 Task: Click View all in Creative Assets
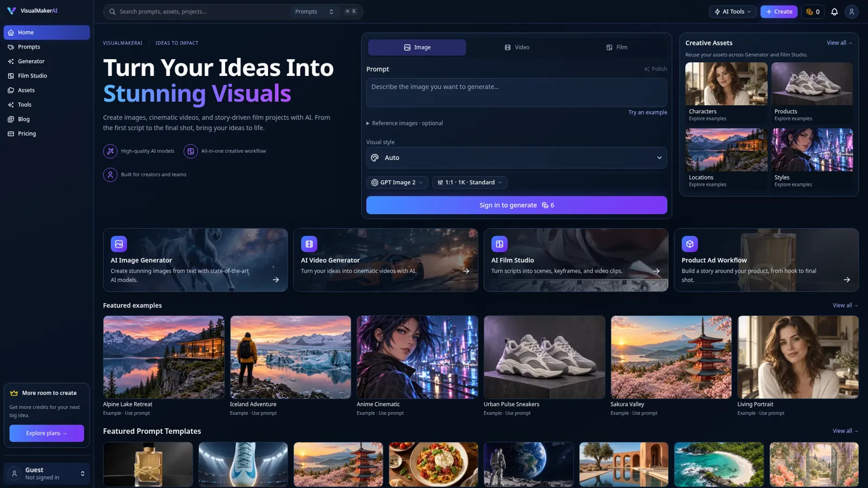839,43
